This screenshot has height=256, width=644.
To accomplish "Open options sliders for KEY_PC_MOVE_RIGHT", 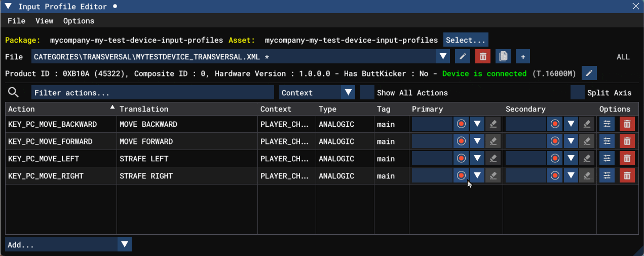I will pos(607,176).
